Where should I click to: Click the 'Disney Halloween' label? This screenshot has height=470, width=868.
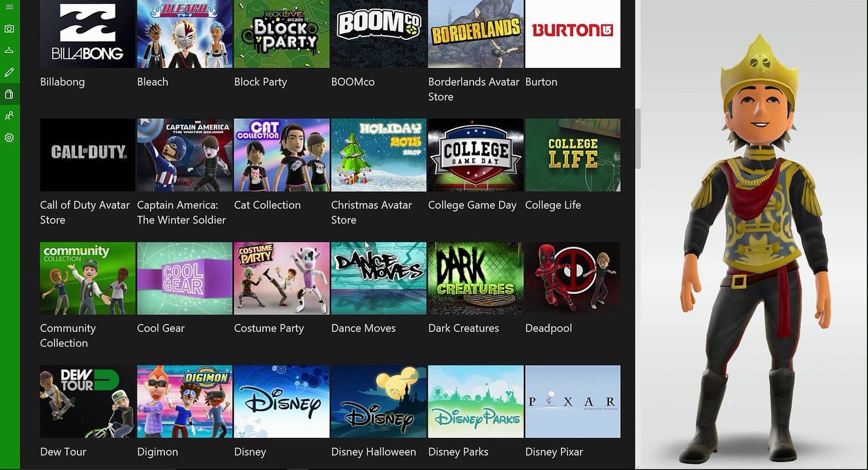tap(374, 452)
